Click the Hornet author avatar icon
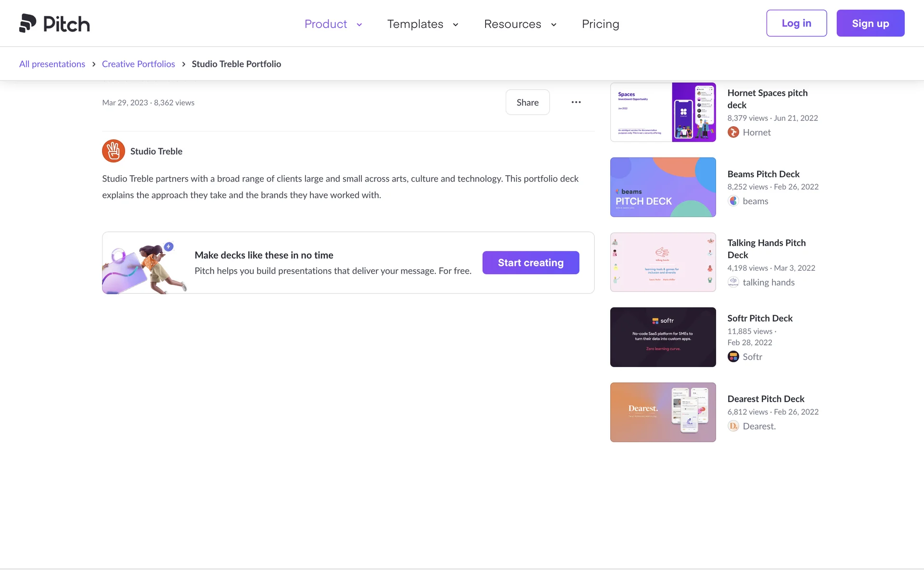Image resolution: width=924 pixels, height=578 pixels. 733,132
